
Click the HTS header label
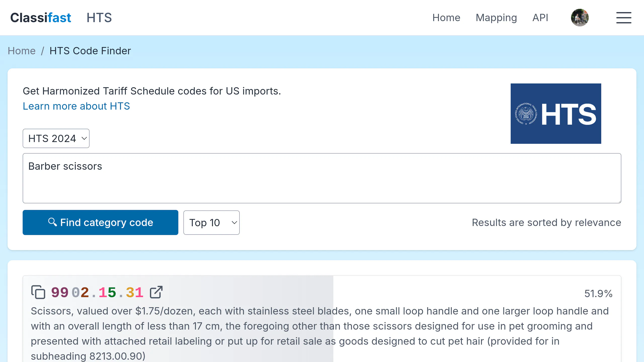pyautogui.click(x=99, y=18)
